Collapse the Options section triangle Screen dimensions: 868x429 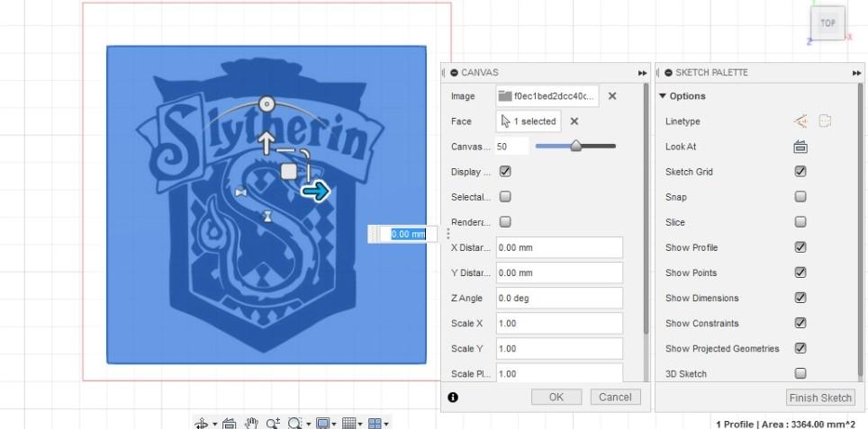coord(662,95)
